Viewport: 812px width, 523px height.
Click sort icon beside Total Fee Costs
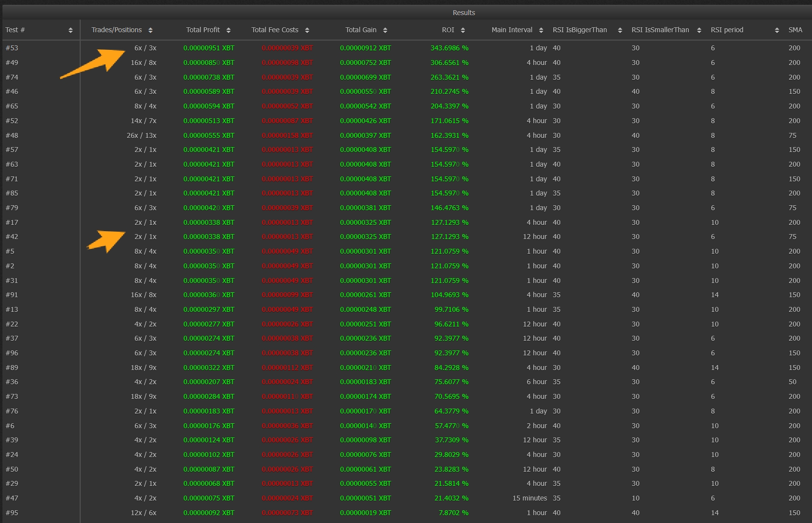coord(307,30)
